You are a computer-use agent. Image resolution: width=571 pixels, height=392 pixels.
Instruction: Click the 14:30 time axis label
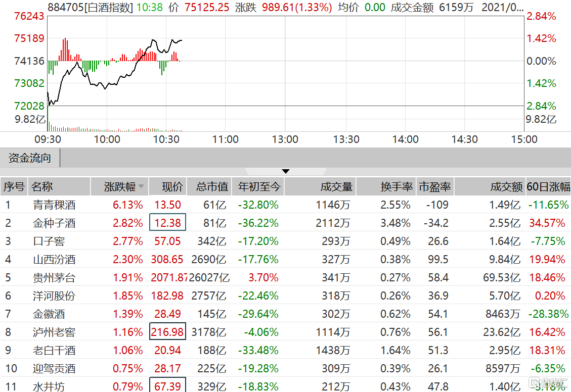tap(465, 139)
